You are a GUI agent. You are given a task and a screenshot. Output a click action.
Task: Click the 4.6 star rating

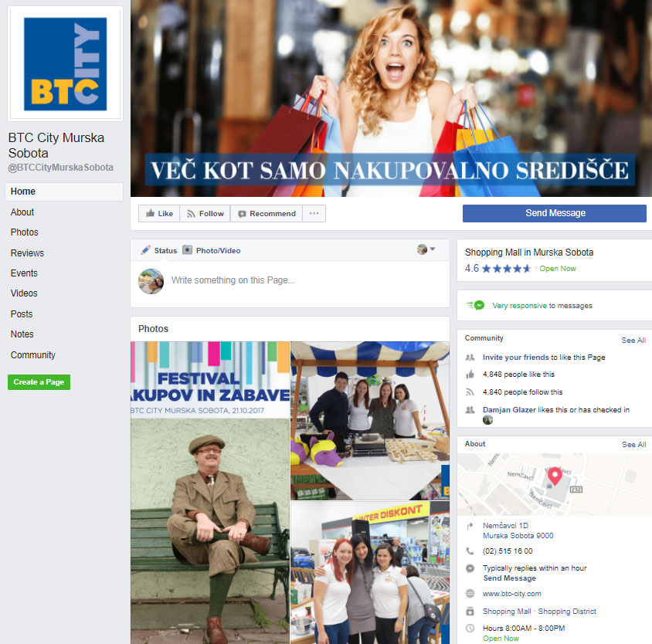(x=497, y=269)
